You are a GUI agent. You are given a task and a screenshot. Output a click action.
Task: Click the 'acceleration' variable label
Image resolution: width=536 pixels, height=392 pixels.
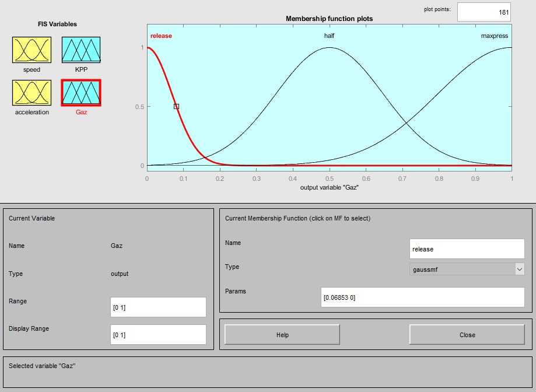coord(32,112)
